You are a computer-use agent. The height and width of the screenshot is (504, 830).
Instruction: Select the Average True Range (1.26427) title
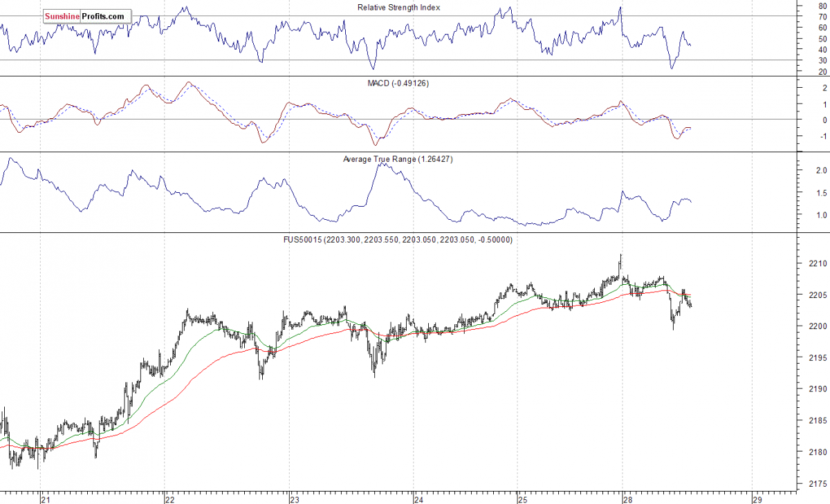pos(398,159)
